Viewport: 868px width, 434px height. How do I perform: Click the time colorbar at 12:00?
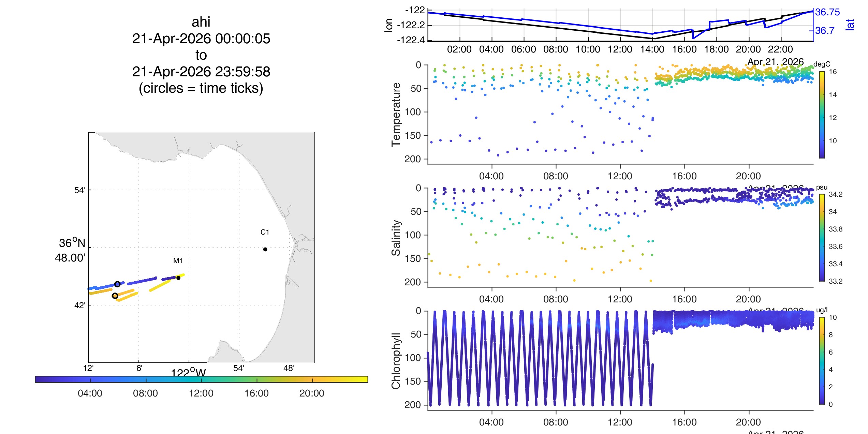[x=201, y=379]
